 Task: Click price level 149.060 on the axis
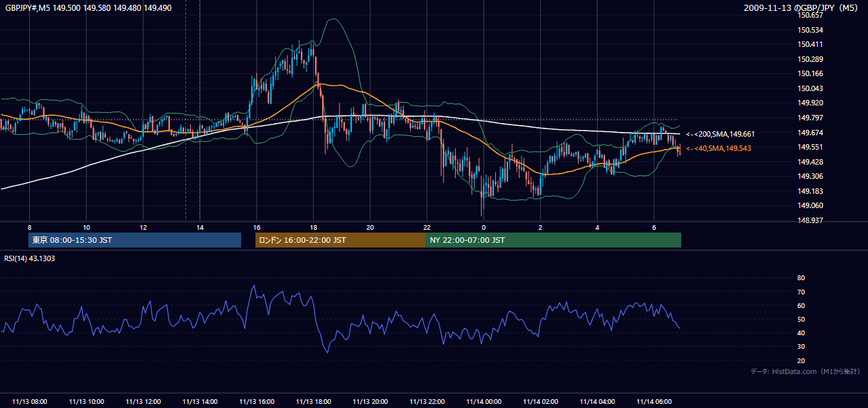pos(810,206)
